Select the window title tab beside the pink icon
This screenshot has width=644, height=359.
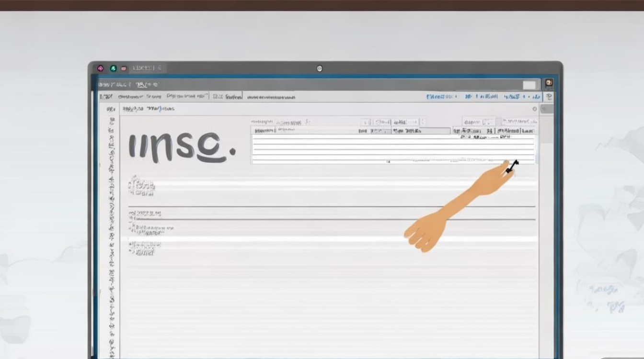pos(147,68)
